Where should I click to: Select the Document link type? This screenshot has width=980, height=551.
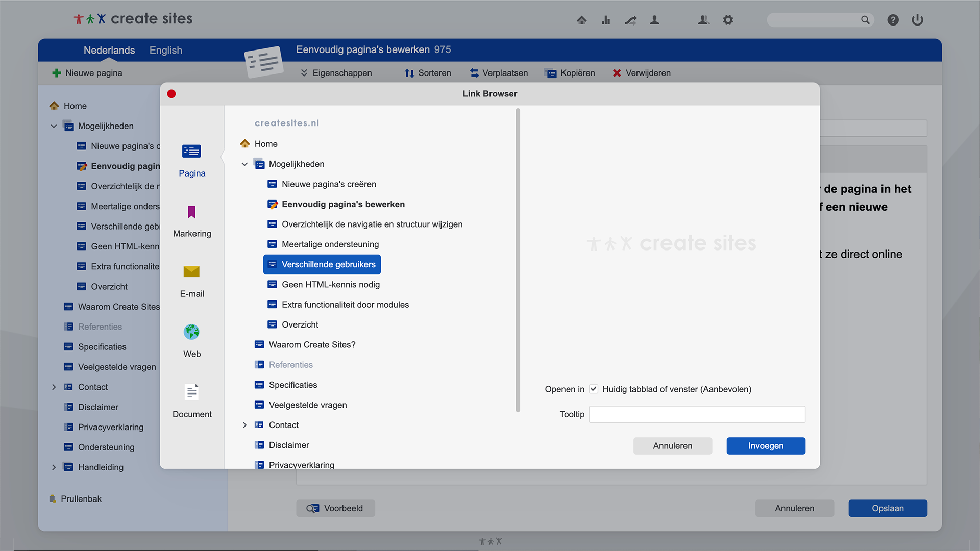[x=192, y=402]
